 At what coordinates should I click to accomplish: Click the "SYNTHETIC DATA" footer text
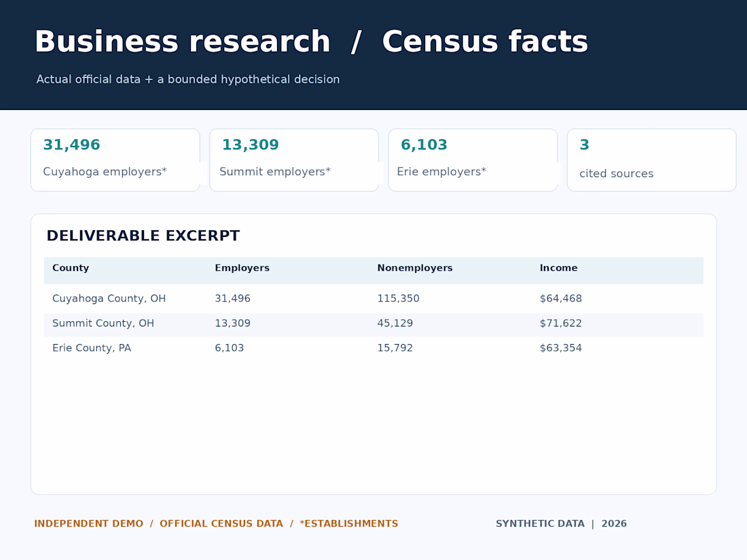point(541,524)
